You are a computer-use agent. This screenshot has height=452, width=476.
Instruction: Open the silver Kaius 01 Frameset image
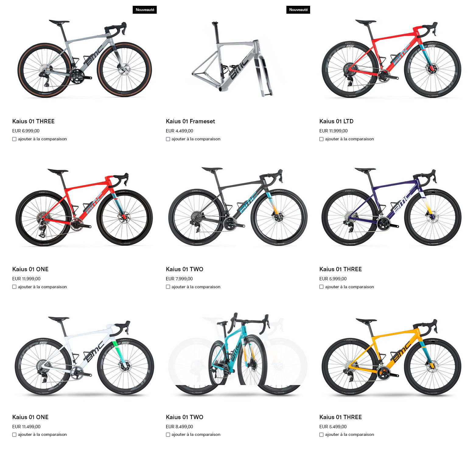[x=233, y=59]
